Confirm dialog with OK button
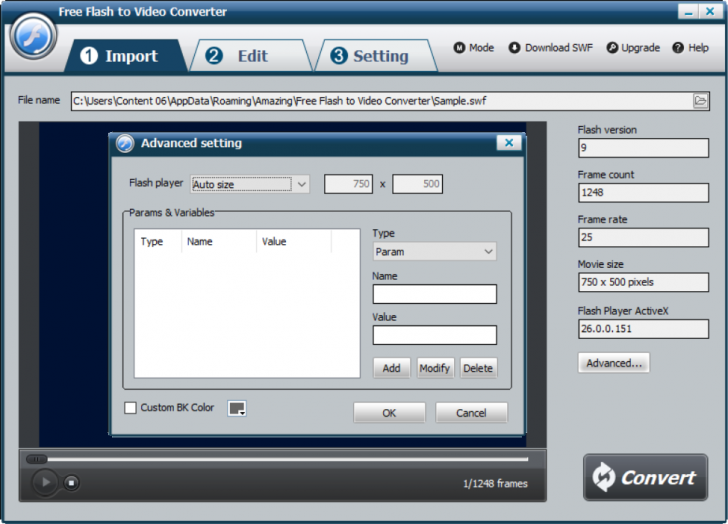 tap(389, 413)
